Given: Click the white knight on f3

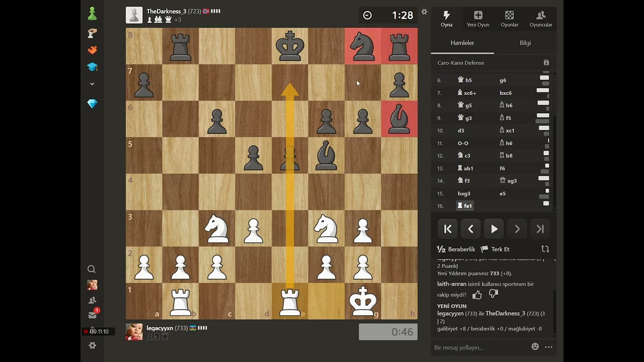Looking at the screenshot, I should pyautogui.click(x=326, y=228).
